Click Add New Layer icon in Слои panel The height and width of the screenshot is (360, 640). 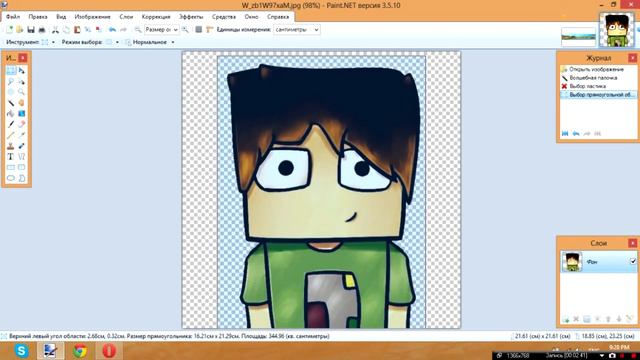(x=565, y=319)
